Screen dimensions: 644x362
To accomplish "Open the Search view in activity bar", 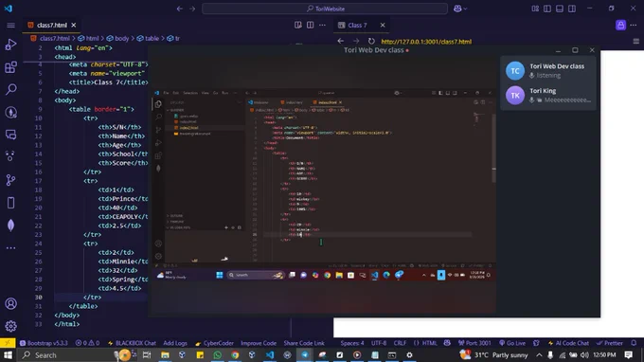I will click(10, 89).
